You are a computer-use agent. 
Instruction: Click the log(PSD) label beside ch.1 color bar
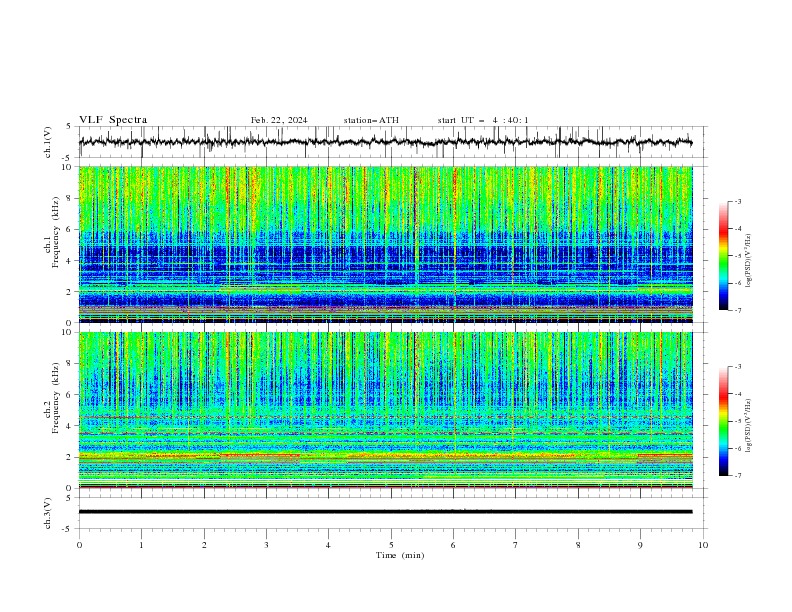click(x=749, y=261)
